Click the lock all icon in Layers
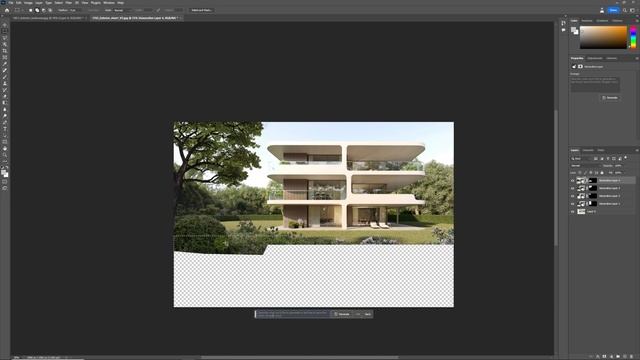Screen dimensions: 640x360 (x=602, y=173)
